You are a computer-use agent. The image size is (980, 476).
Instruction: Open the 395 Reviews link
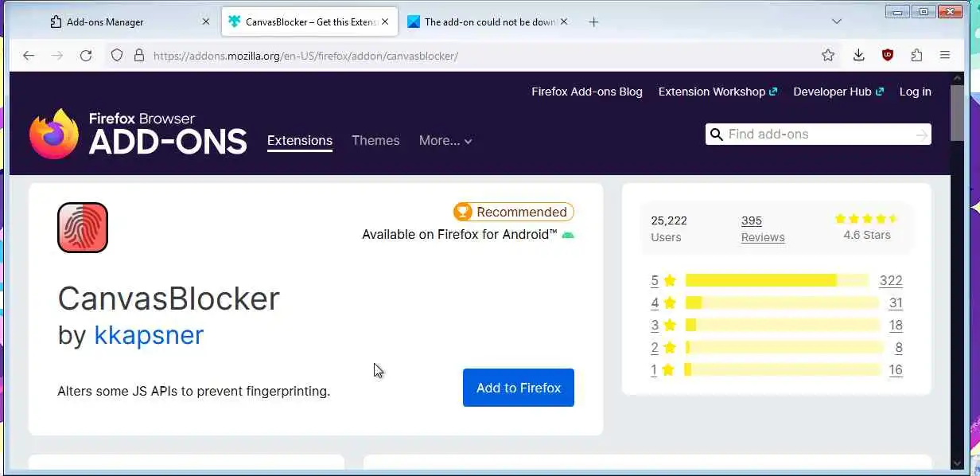click(763, 229)
